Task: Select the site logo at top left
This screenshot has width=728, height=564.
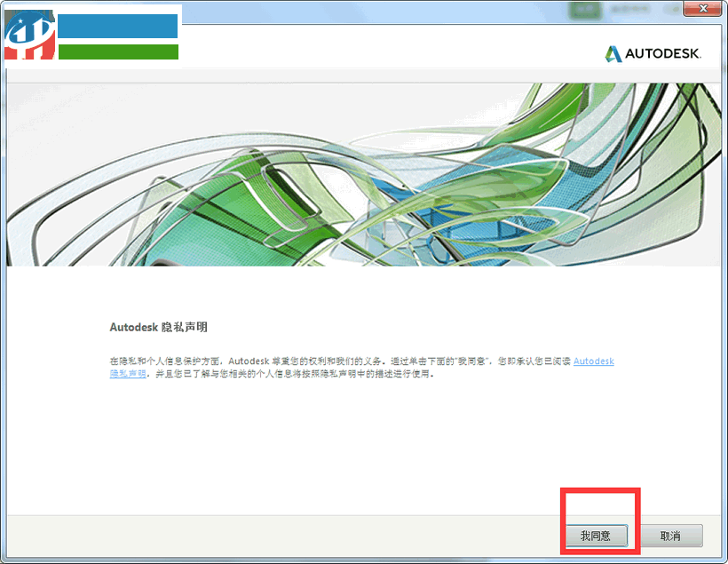Action: tap(89, 36)
